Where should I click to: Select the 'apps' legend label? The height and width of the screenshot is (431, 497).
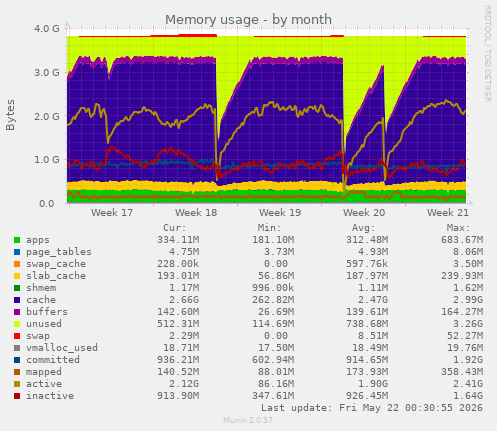[38, 240]
